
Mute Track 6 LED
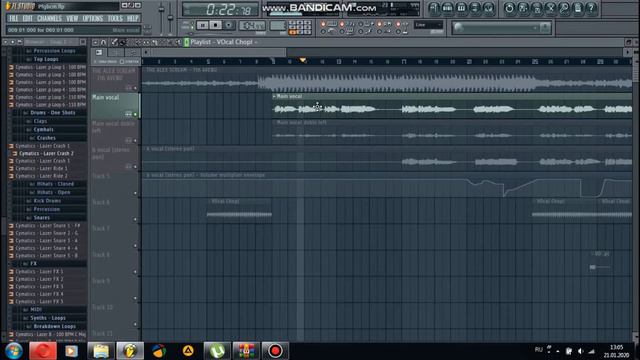(x=136, y=219)
